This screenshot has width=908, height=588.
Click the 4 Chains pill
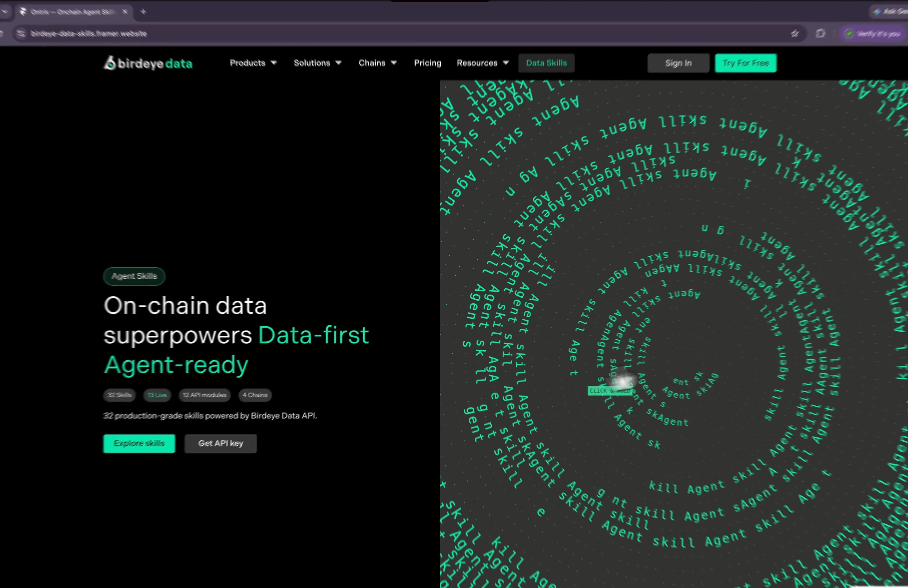(x=255, y=395)
